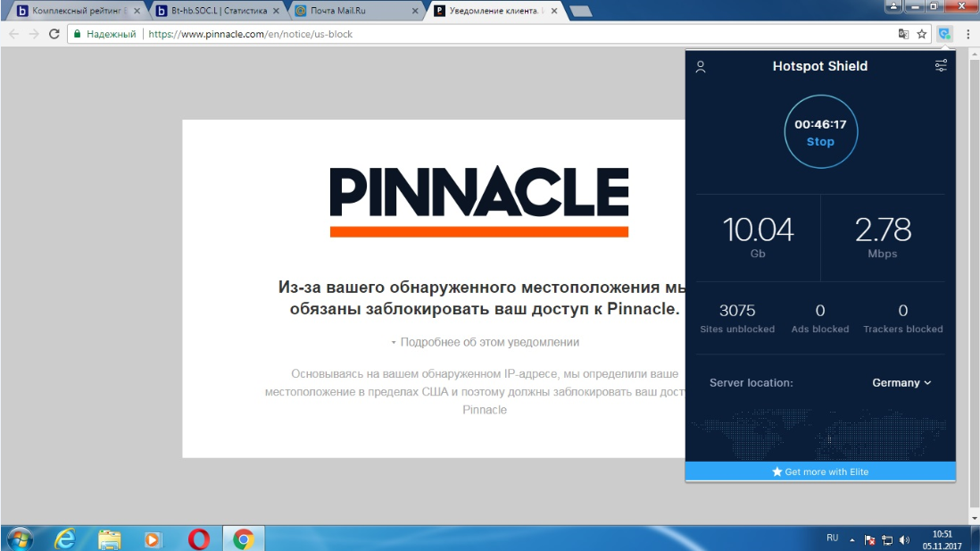Open Chrome's three-dot menu
The width and height of the screenshot is (980, 551).
(x=968, y=35)
